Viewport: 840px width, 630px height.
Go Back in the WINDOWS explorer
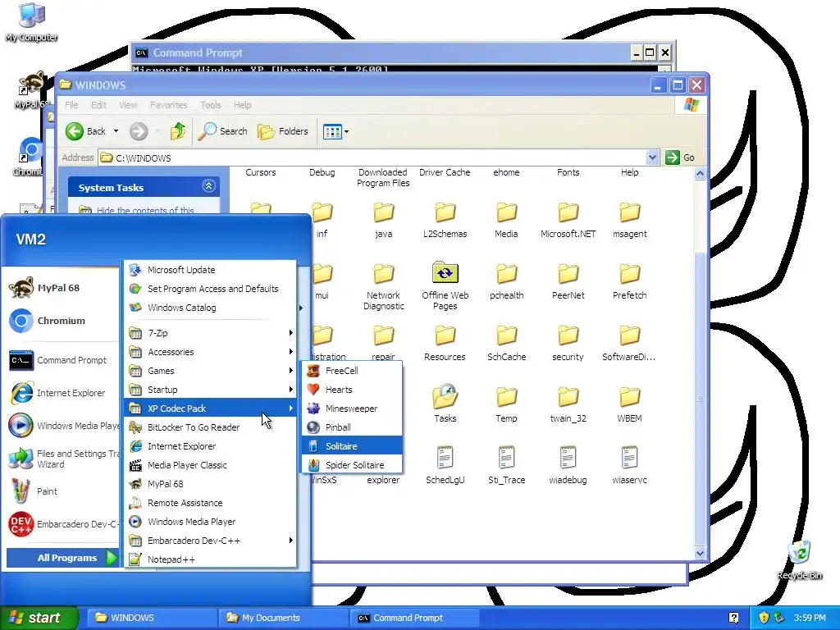85,131
